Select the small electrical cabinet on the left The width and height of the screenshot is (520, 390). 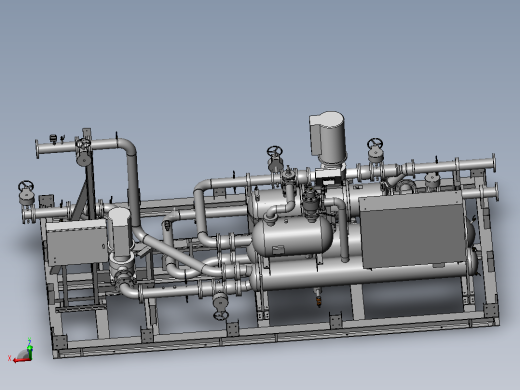click(x=77, y=242)
